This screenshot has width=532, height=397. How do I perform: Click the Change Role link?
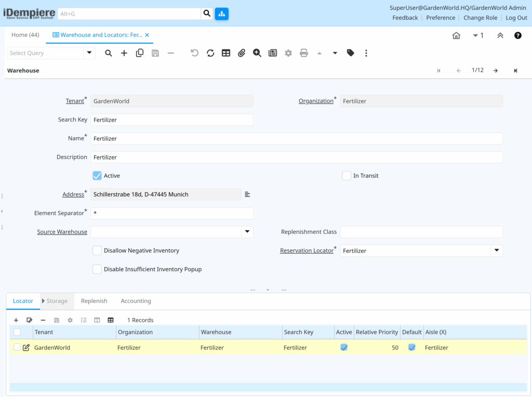[481, 18]
